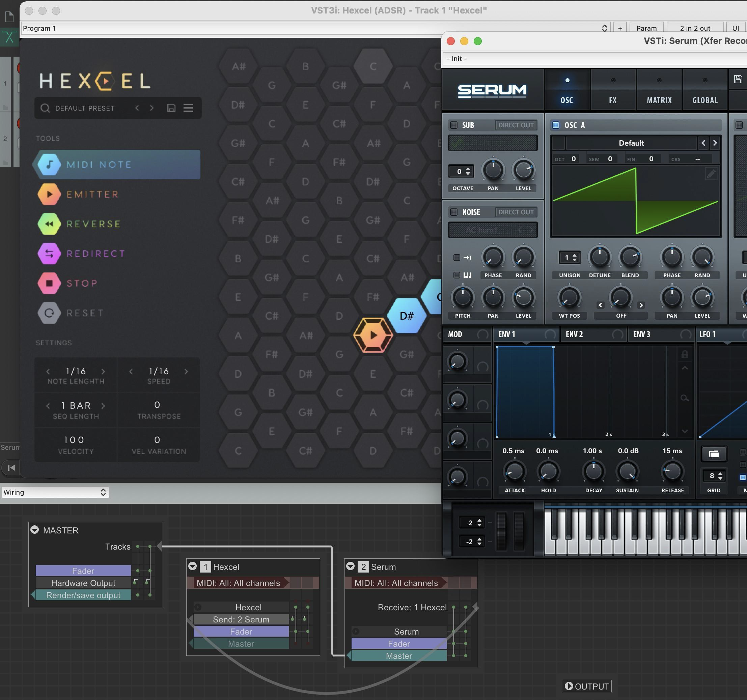Click the Param button in Hexcel plugin header
Screen dimensions: 747x700
pyautogui.click(x=646, y=28)
